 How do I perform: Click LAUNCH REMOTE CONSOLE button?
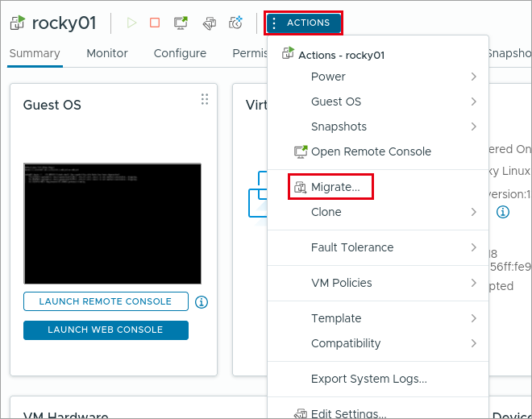pos(106,301)
